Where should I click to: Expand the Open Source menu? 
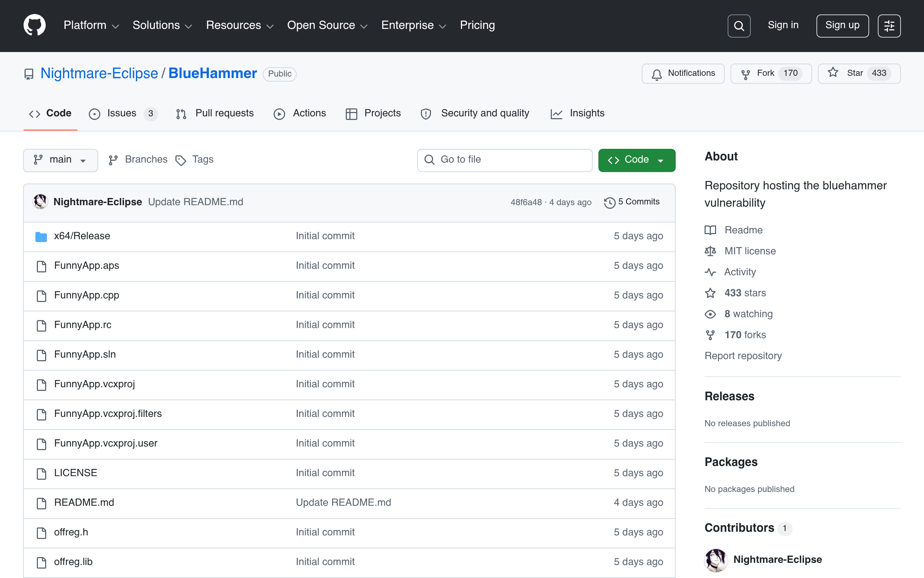pyautogui.click(x=327, y=25)
